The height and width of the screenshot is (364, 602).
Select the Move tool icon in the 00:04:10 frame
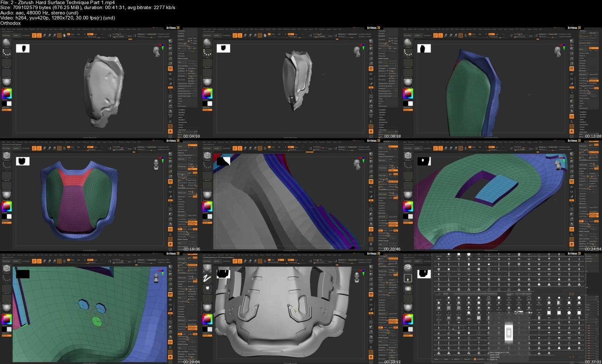point(44,35)
